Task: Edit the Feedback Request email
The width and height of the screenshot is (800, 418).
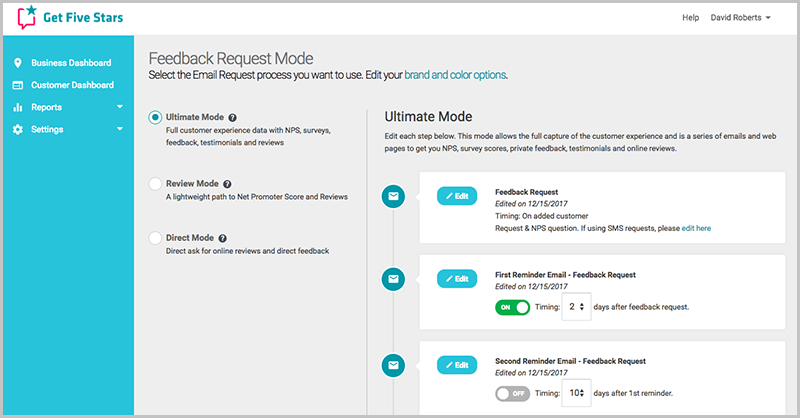Action: tap(457, 196)
